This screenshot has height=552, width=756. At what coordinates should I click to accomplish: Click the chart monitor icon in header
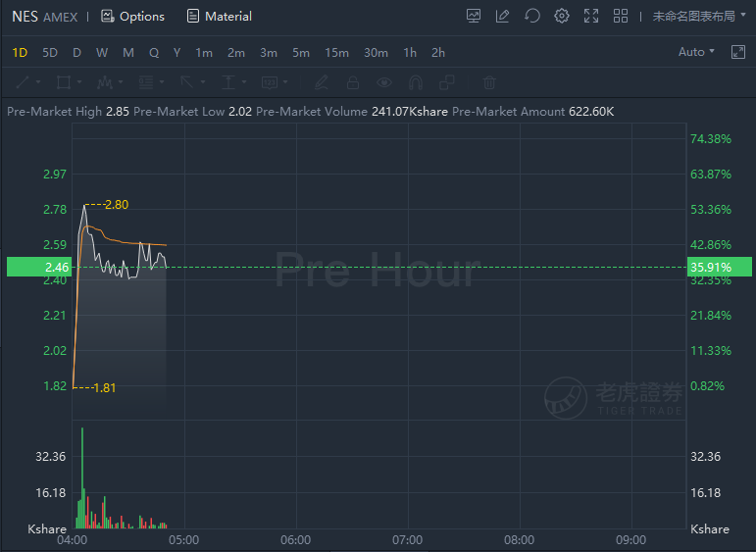tap(474, 16)
